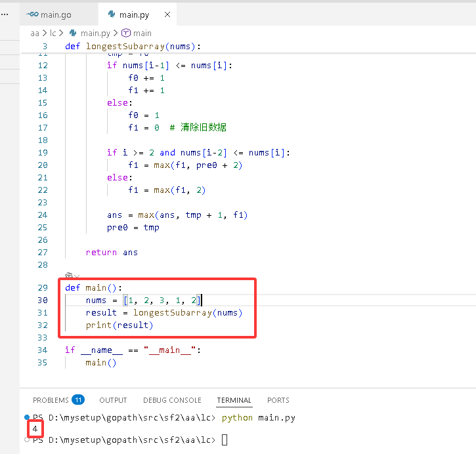Click 'python main.py' command in terminal

coord(259,418)
